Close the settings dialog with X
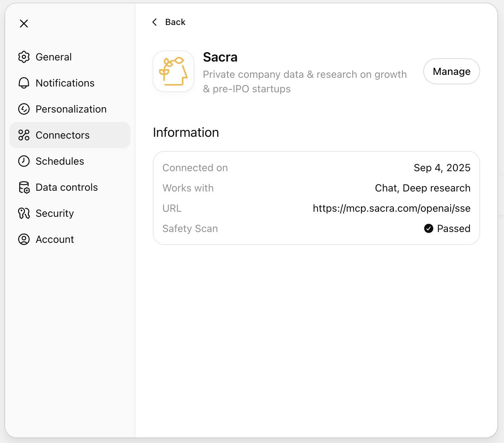 (x=24, y=24)
